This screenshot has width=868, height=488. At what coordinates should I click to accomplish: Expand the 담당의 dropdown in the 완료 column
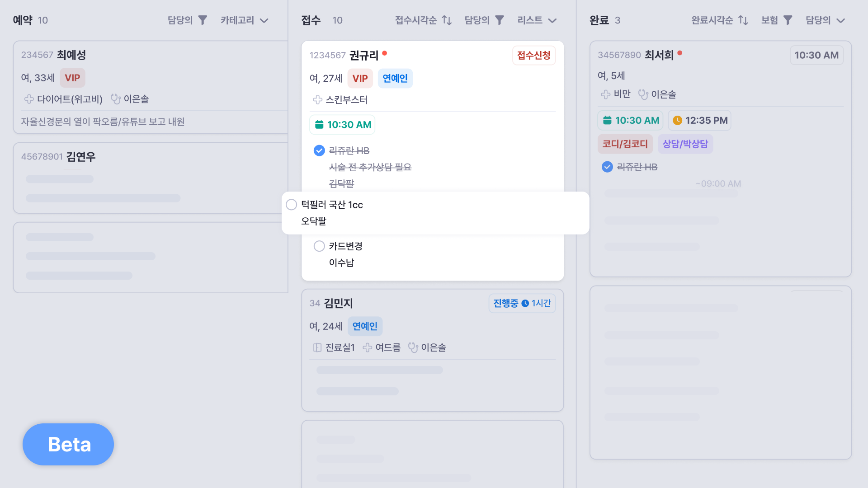pyautogui.click(x=826, y=20)
